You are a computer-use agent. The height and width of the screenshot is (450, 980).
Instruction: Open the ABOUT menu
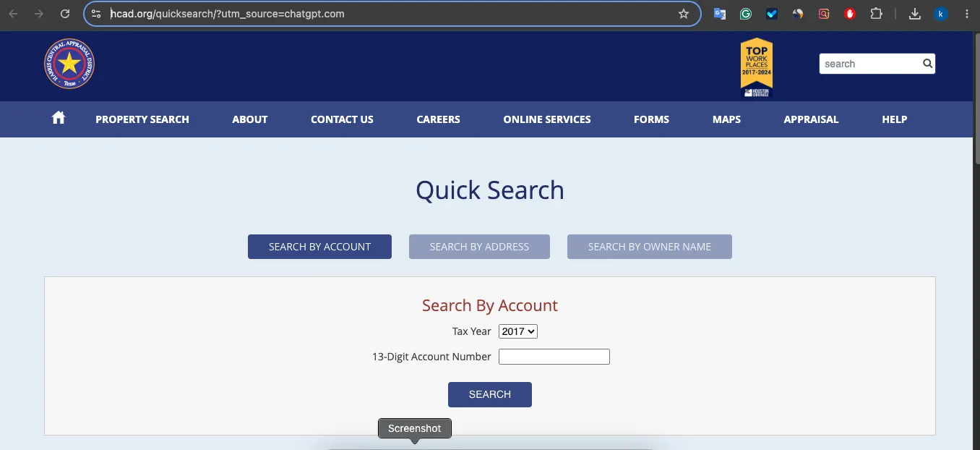click(x=250, y=119)
